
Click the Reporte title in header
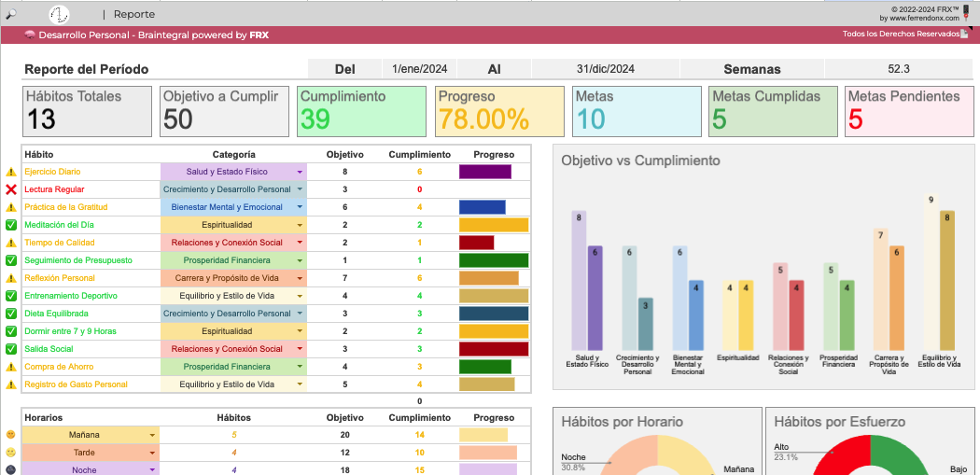pyautogui.click(x=134, y=14)
